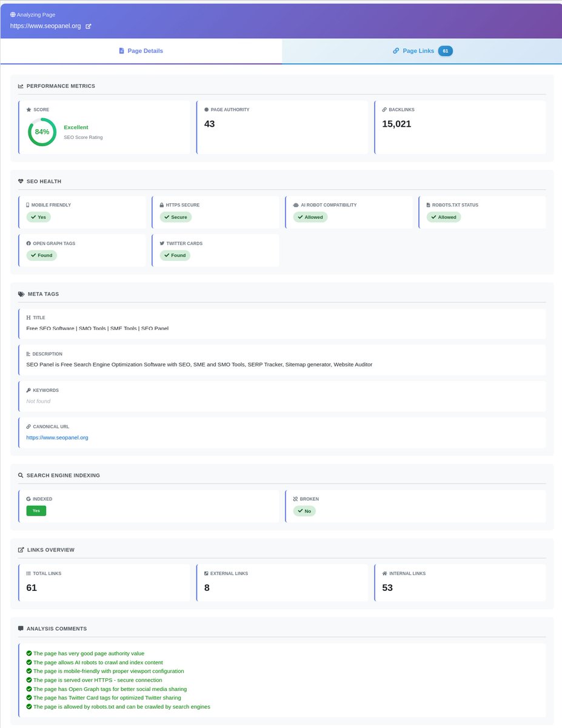562x728 pixels.
Task: Click the key icon beside Keywords
Action: [28, 390]
